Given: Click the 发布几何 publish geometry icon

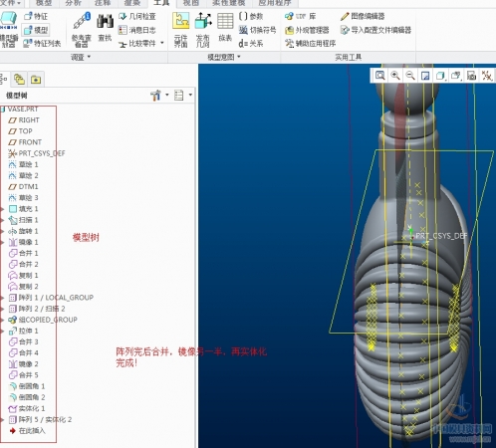Looking at the screenshot, I should click(x=203, y=30).
